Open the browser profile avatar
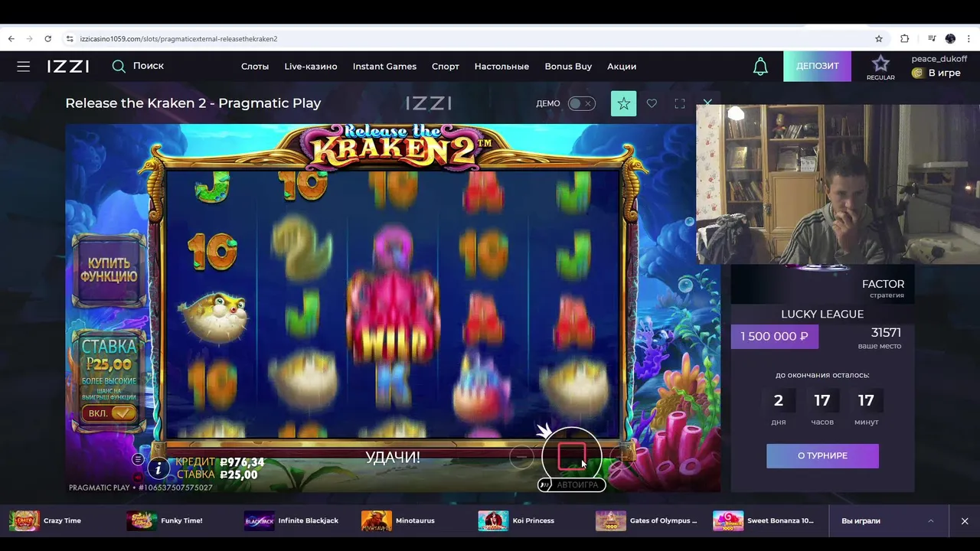This screenshot has width=980, height=551. [950, 39]
